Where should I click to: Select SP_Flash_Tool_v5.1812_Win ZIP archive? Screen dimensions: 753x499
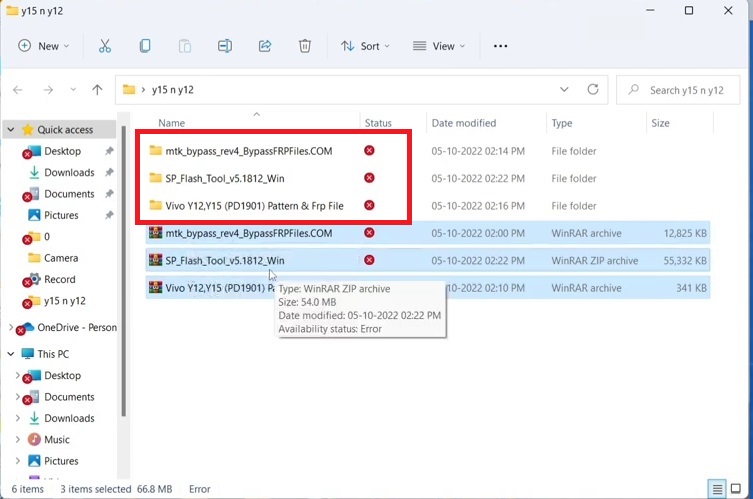(427, 261)
